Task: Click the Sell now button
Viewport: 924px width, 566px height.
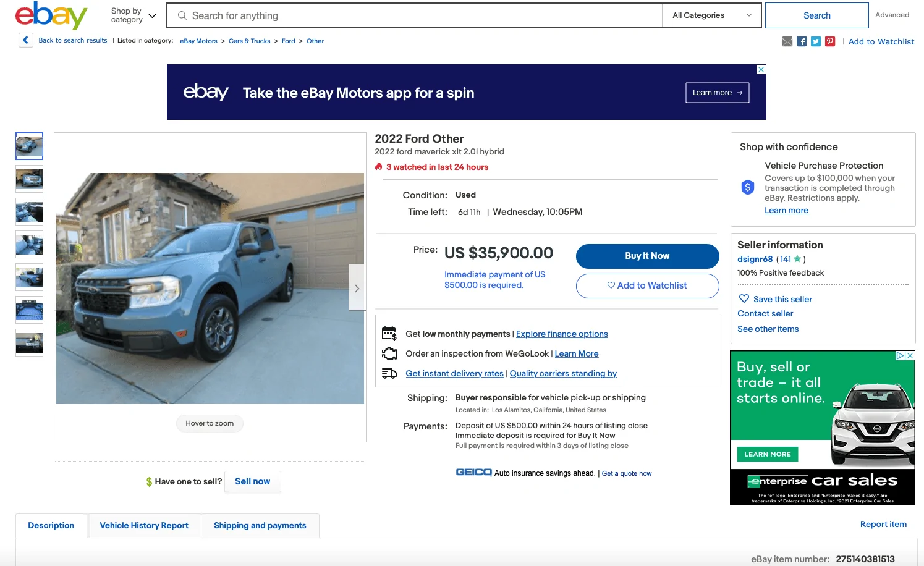Action: [252, 481]
